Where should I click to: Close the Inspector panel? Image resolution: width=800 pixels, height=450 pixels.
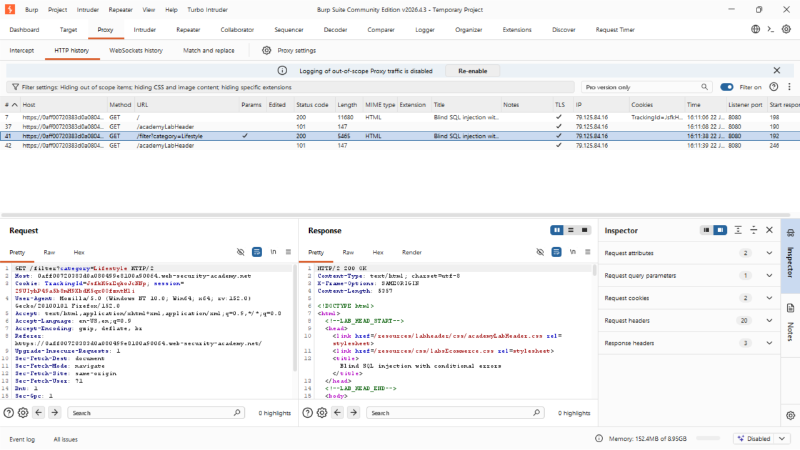coord(769,230)
